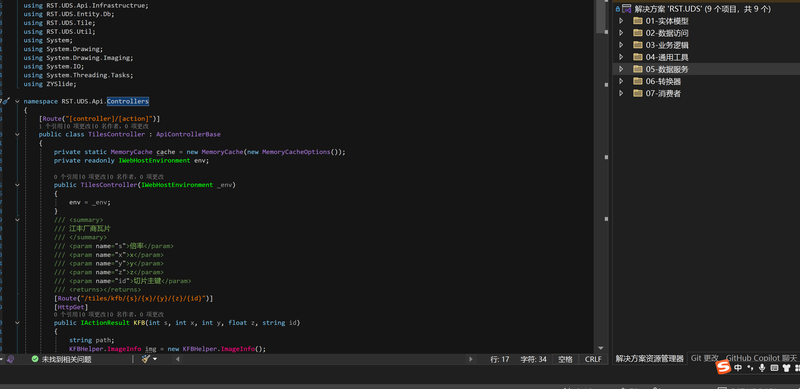The image size is (800, 389).
Task: Click 'using System.Drawing.Imaging;' line
Action: [x=79, y=58]
